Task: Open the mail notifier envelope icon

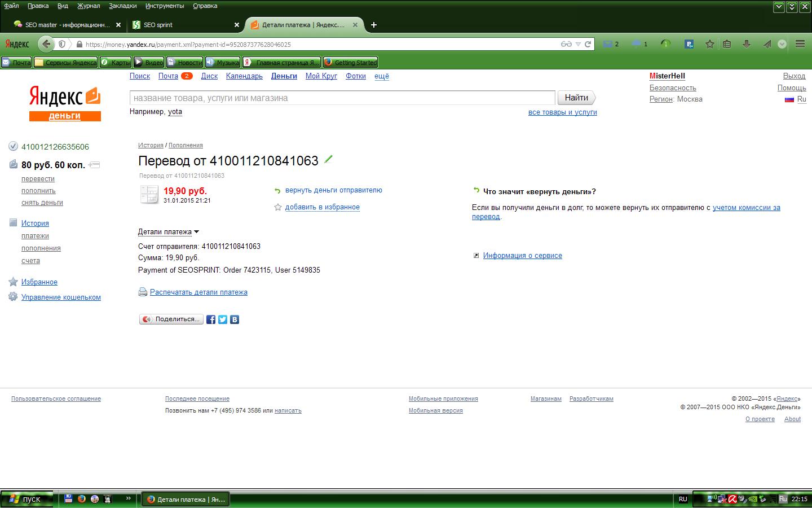Action: [608, 44]
